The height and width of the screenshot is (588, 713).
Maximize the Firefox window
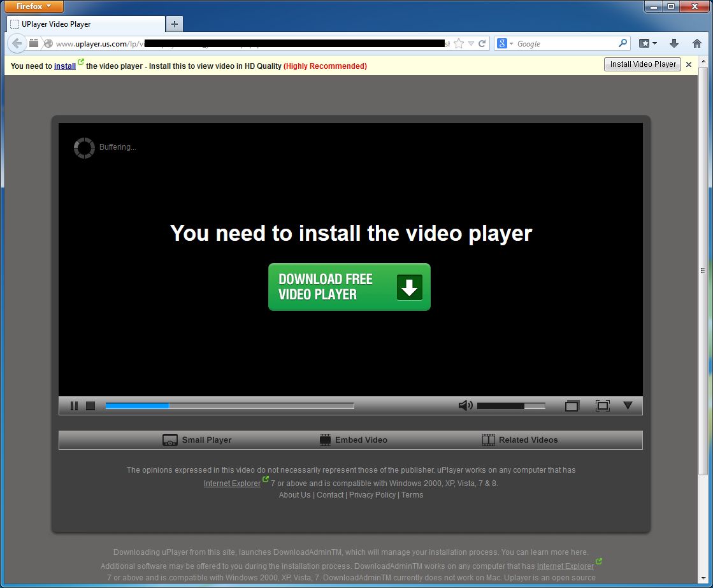coord(671,6)
